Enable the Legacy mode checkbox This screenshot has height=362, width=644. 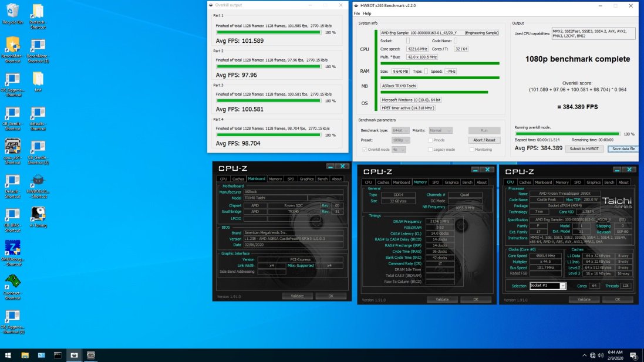431,150
